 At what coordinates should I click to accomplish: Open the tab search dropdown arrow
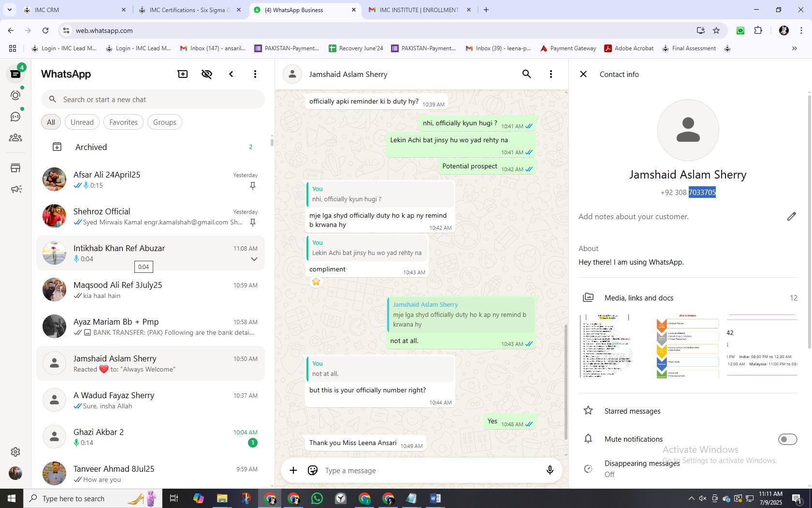pyautogui.click(x=9, y=10)
